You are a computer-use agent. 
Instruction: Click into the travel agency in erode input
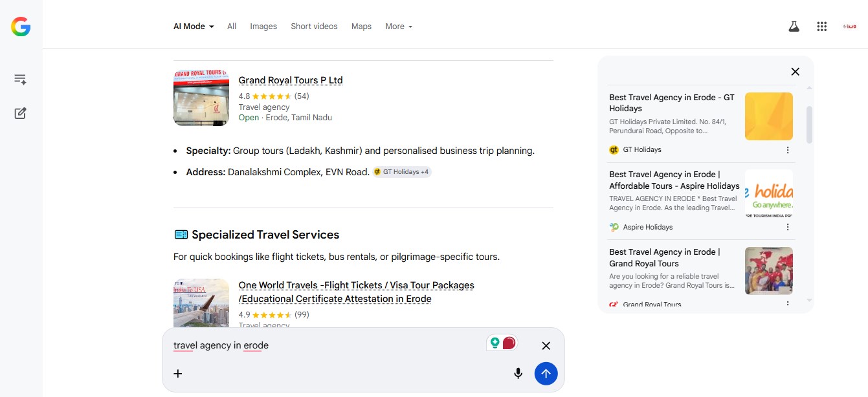[x=324, y=346]
